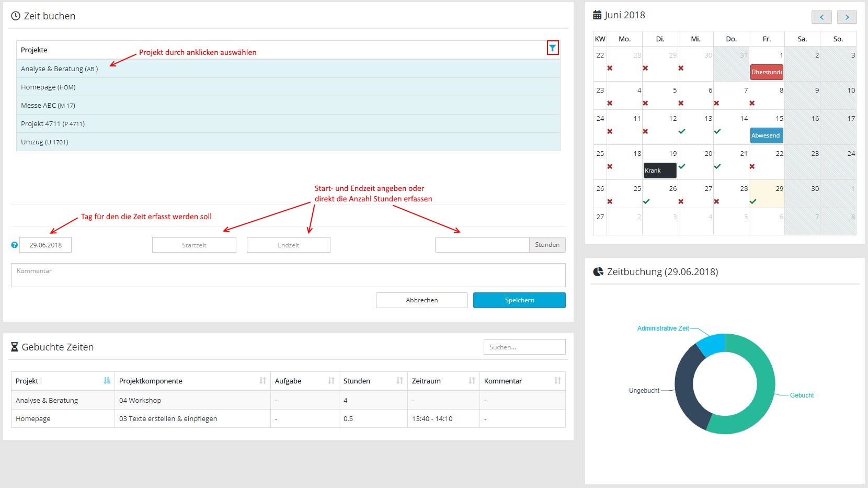The image size is (868, 488).
Task: Sort table by Kommentar column
Action: [x=557, y=381]
